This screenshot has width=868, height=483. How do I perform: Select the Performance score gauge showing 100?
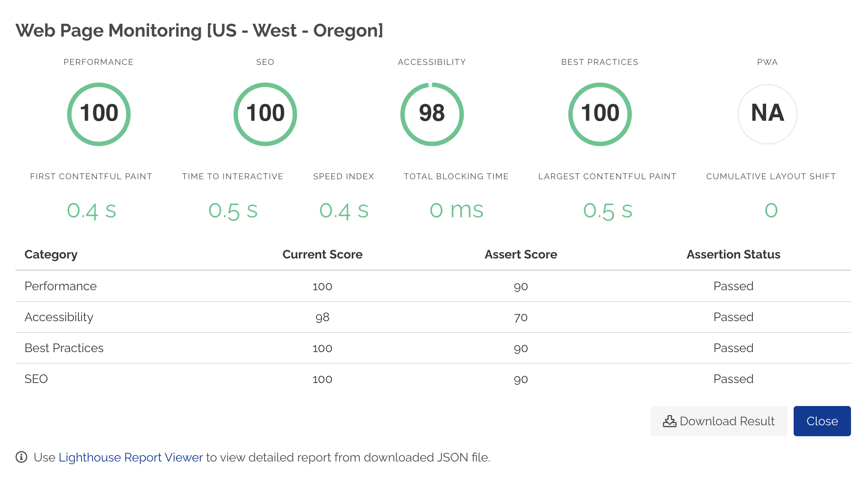tap(98, 114)
